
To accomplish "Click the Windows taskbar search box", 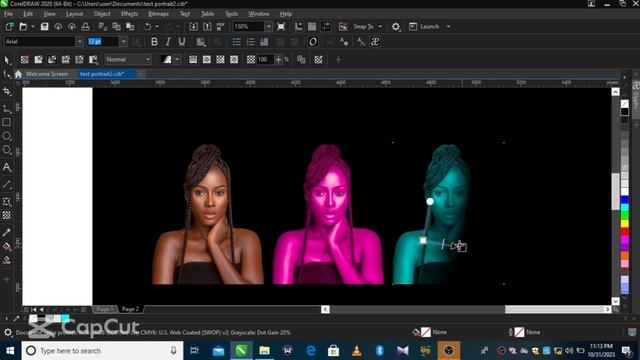I will (102, 351).
